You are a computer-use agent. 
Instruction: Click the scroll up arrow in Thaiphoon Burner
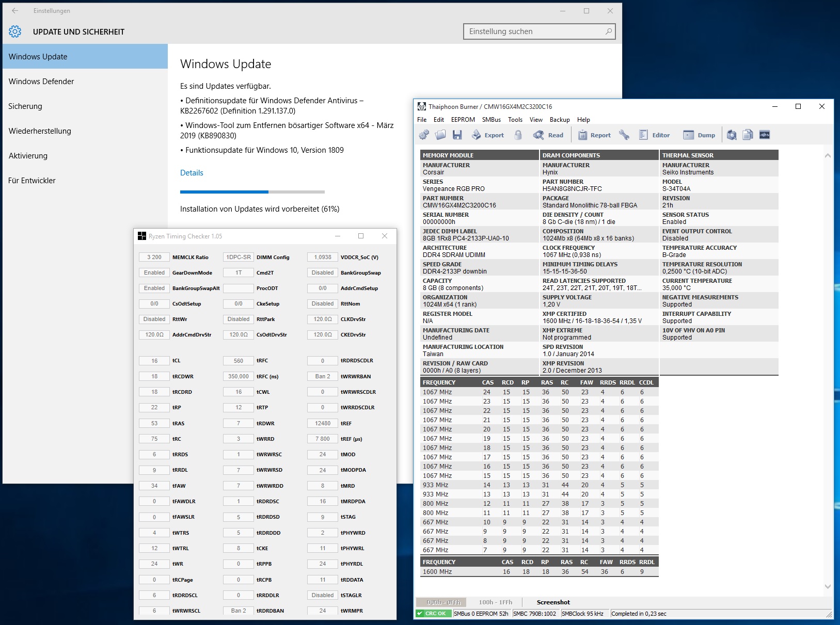point(828,155)
